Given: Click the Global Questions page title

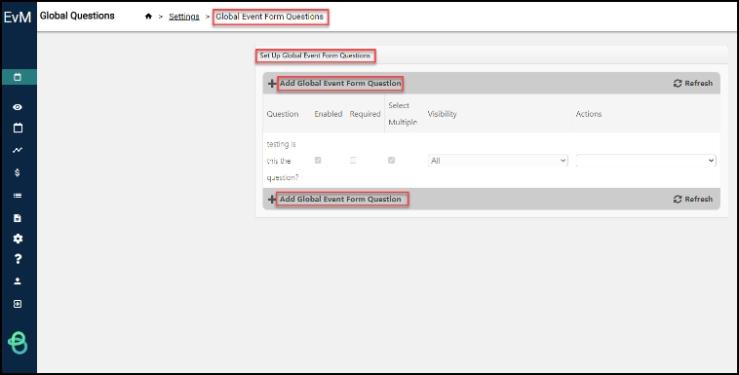Looking at the screenshot, I should click(77, 16).
